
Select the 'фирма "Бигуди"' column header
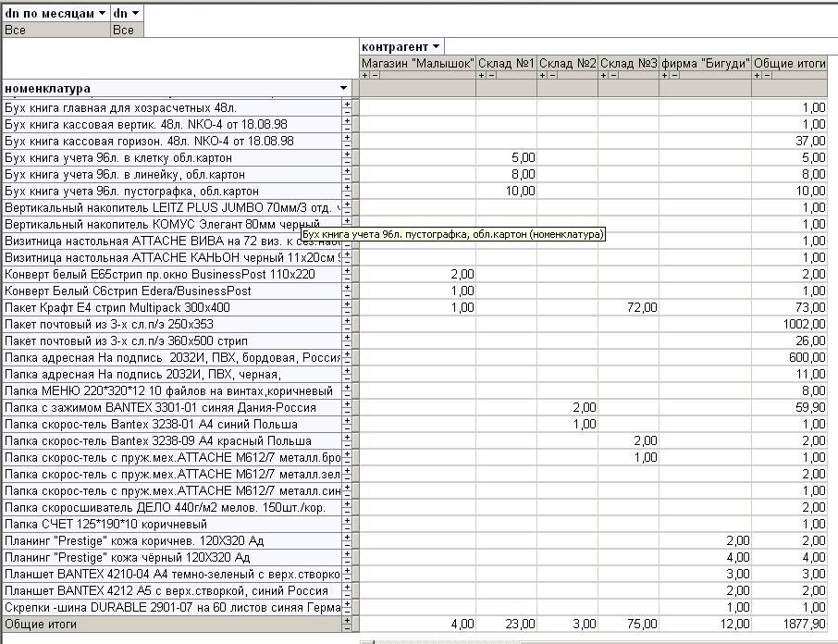point(705,63)
